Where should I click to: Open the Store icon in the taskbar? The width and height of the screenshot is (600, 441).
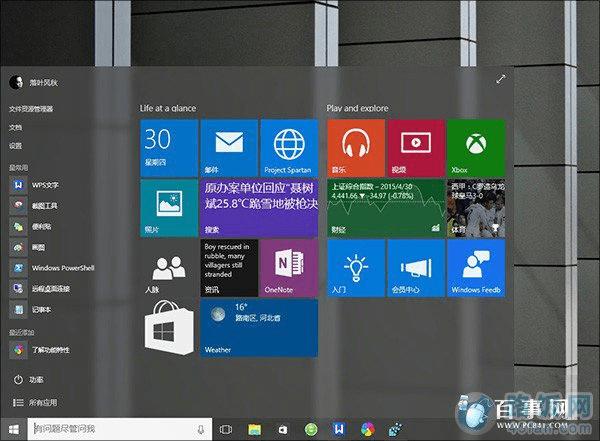pyautogui.click(x=282, y=430)
